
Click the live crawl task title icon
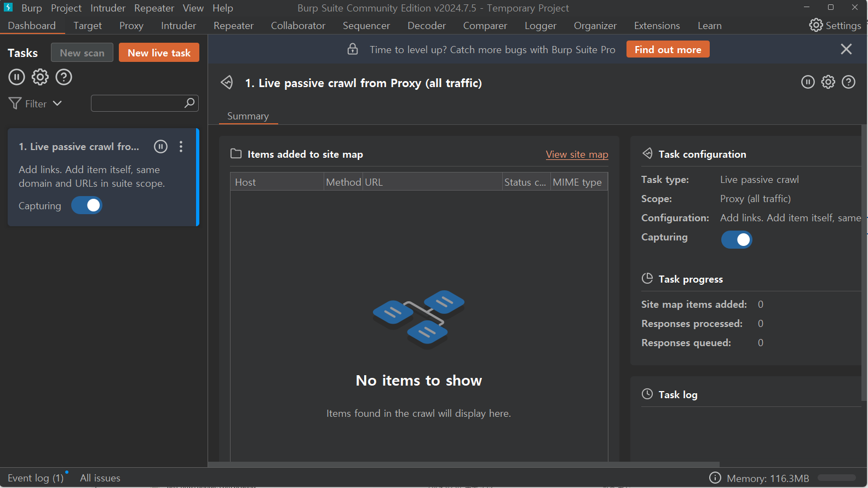pyautogui.click(x=227, y=83)
